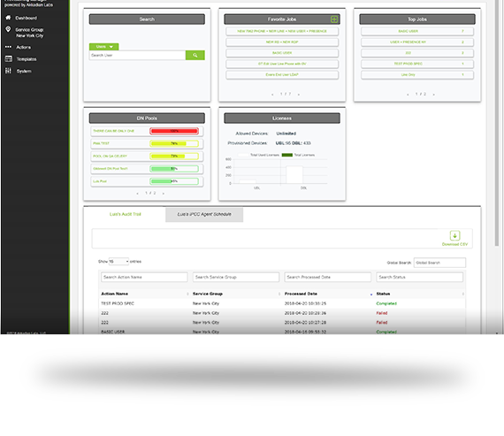Click the Completed status of TEST PROD SPEC
The height and width of the screenshot is (436, 504).
pyautogui.click(x=386, y=303)
